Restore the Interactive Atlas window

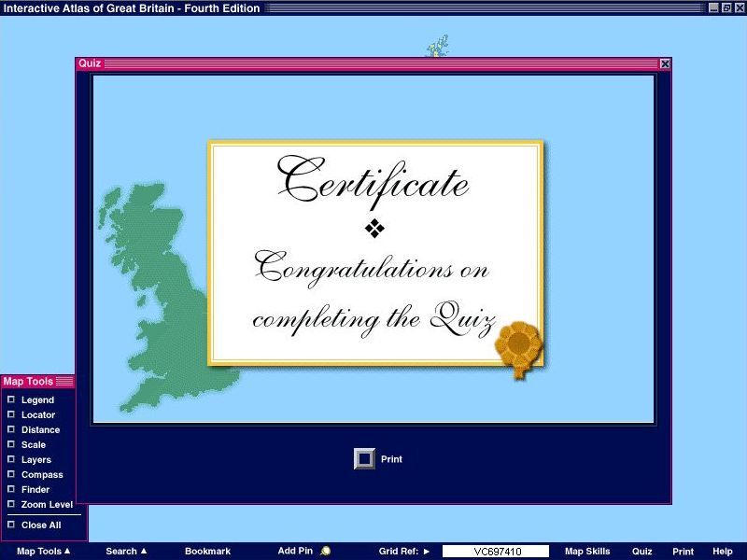click(x=726, y=7)
